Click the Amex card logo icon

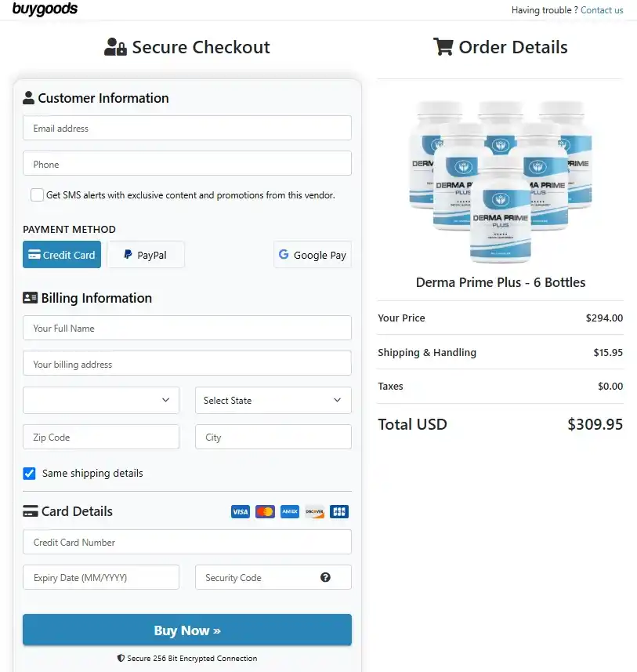click(x=290, y=511)
